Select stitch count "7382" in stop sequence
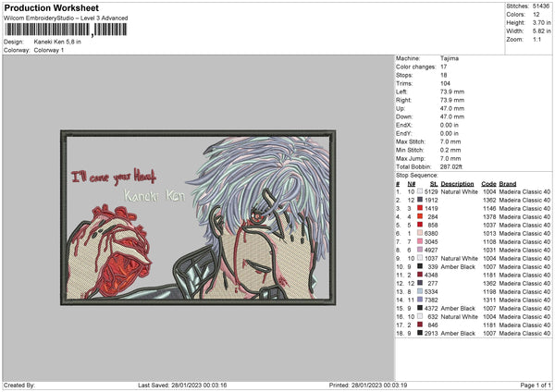 tap(431, 300)
